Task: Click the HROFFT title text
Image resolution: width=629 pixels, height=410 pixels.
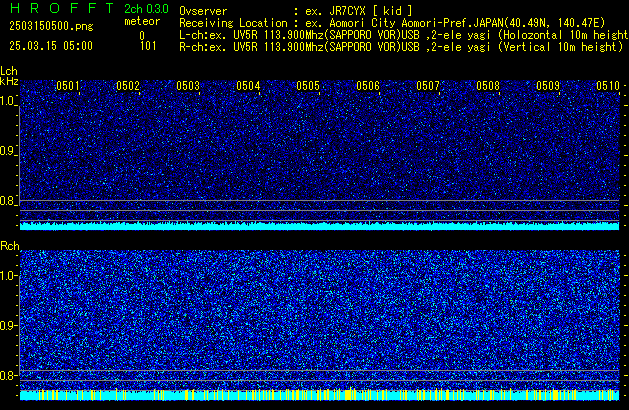Action: tap(62, 8)
